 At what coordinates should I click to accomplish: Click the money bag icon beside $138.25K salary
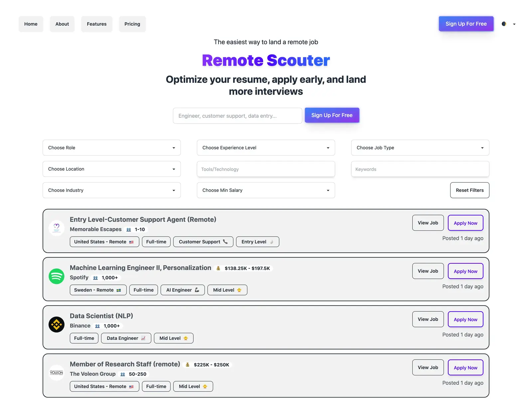click(x=218, y=268)
